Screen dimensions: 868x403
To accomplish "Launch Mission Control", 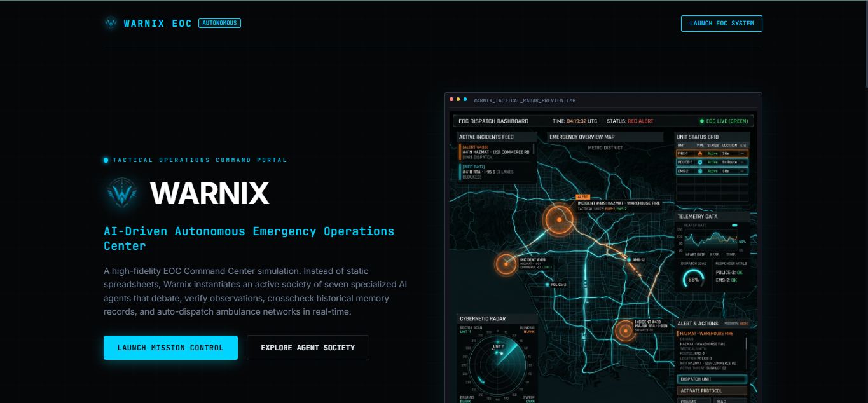I will click(170, 348).
